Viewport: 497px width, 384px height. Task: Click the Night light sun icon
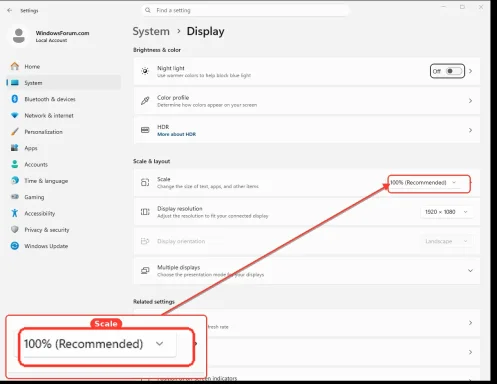click(145, 71)
